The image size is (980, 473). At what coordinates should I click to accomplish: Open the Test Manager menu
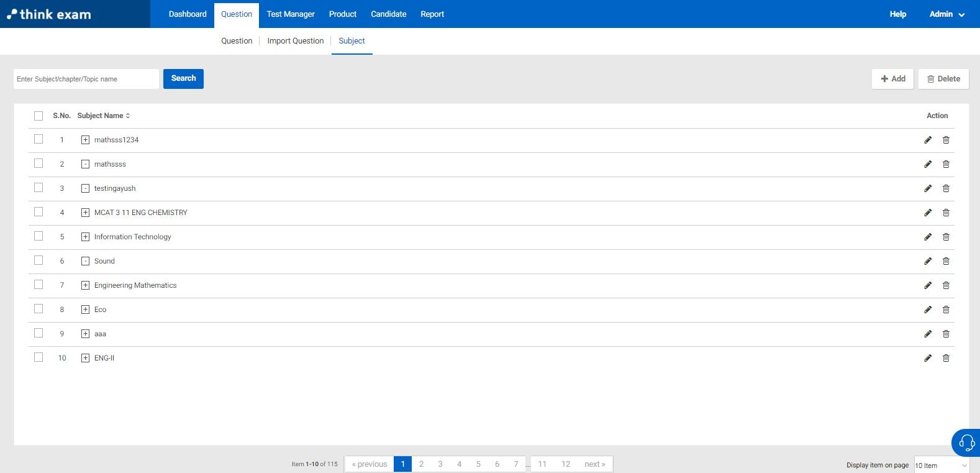(291, 14)
